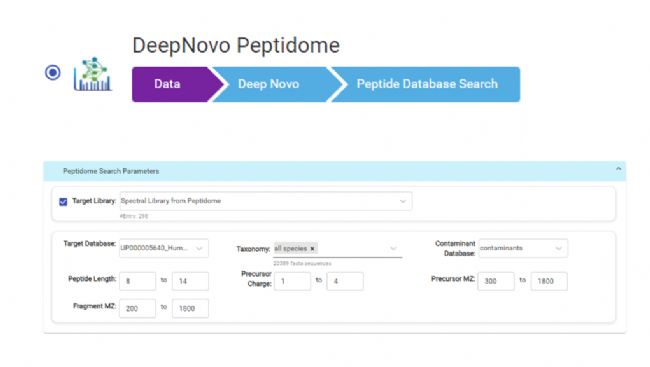The width and height of the screenshot is (650, 367).
Task: Click the minimum Fragment MZ field
Action: [138, 309]
